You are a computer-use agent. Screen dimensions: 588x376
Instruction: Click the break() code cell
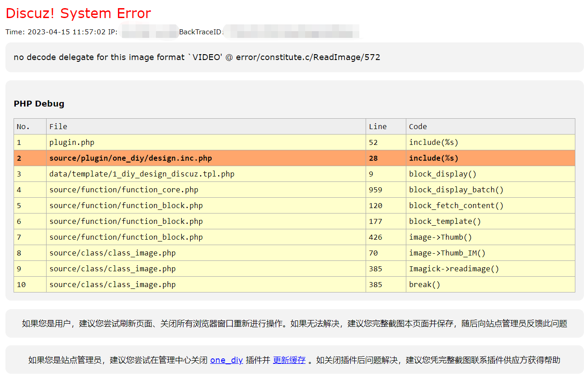tap(490, 284)
